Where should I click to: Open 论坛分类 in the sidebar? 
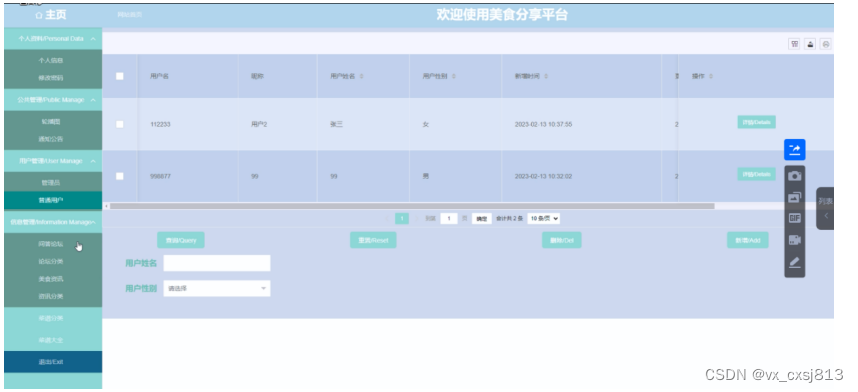tap(50, 261)
